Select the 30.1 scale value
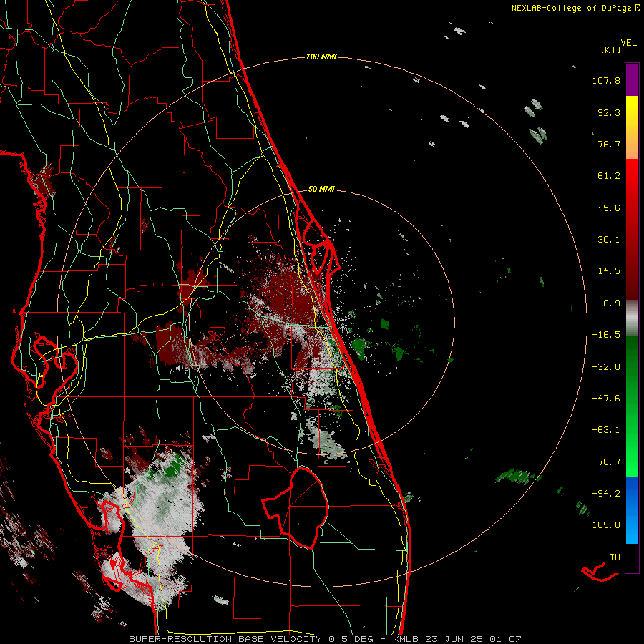 tap(609, 240)
